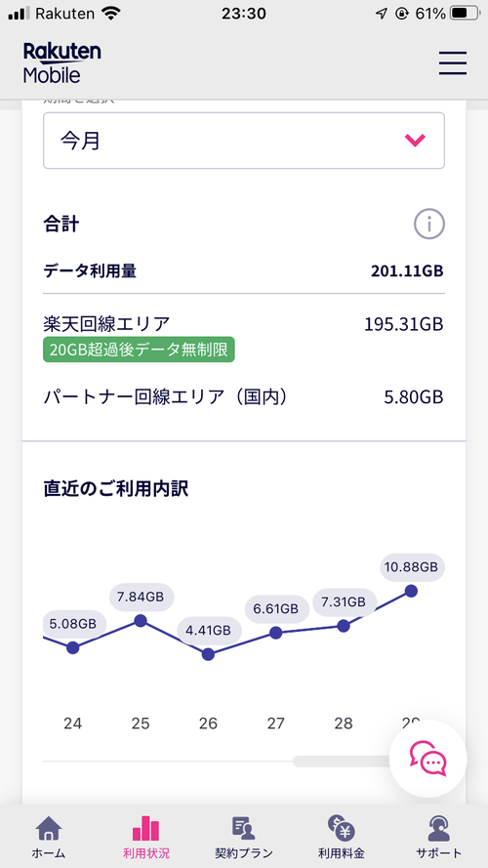Image resolution: width=488 pixels, height=868 pixels.
Task: Click the 楽天回線エリア usage row
Action: point(244,338)
